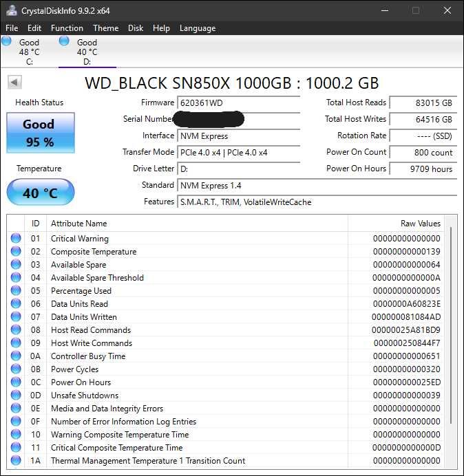464x476 pixels.
Task: Click the ID column header
Action: click(36, 224)
